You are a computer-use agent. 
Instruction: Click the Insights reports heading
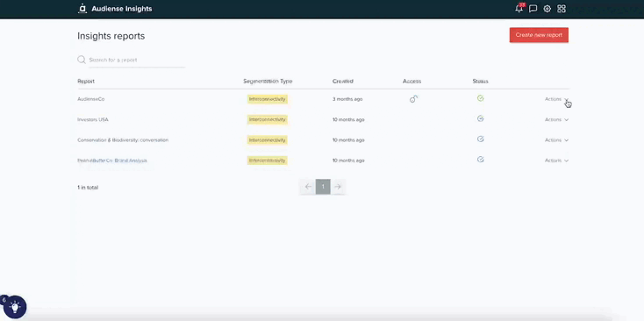pyautogui.click(x=111, y=36)
